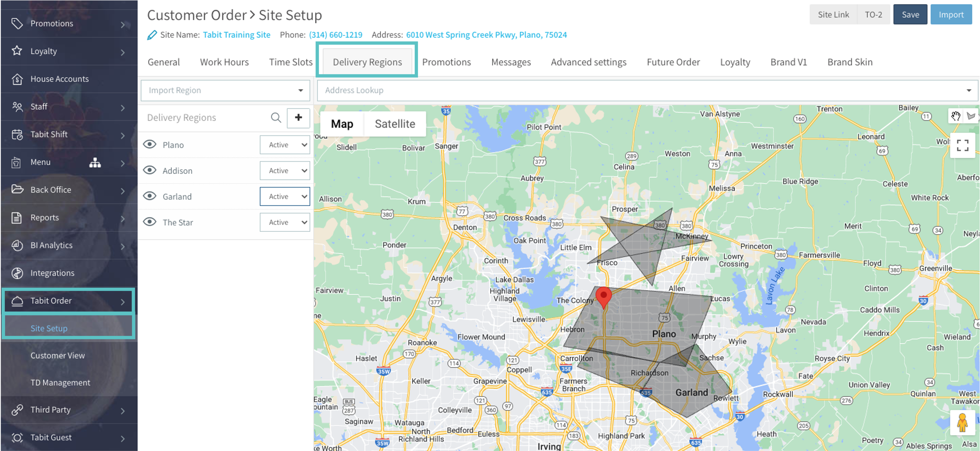The image size is (980, 451).
Task: Toggle visibility of the Garland region
Action: coord(150,196)
